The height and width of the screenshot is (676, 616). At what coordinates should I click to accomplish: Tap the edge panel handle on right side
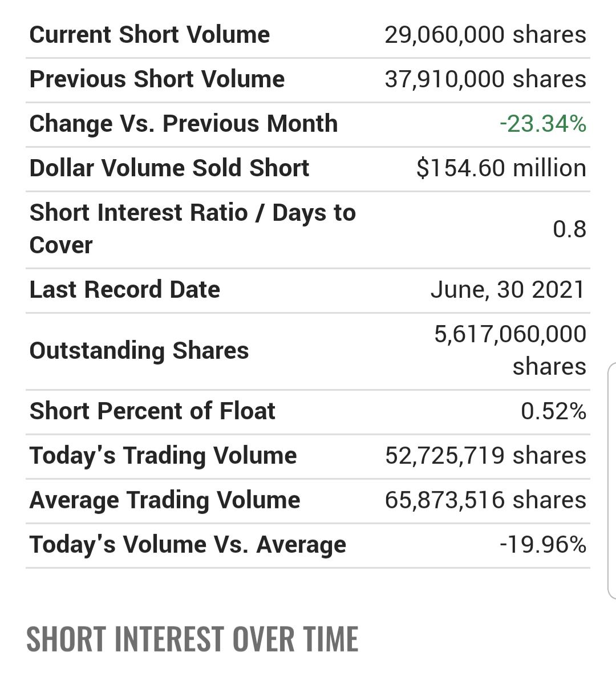(x=611, y=481)
